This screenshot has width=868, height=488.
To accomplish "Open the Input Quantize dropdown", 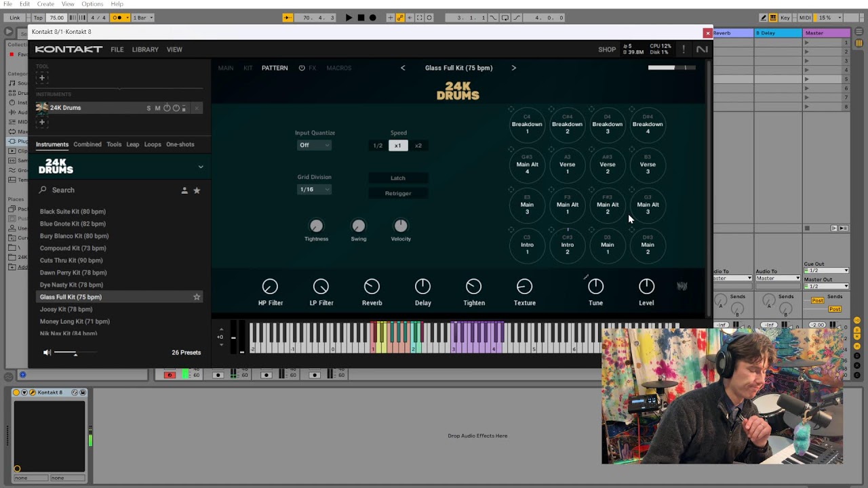I will 315,145.
